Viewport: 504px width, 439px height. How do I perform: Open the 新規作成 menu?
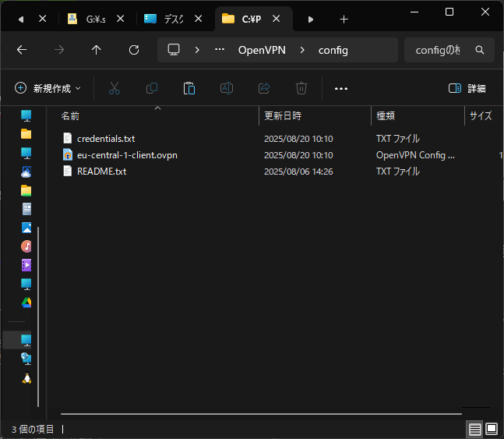point(48,88)
